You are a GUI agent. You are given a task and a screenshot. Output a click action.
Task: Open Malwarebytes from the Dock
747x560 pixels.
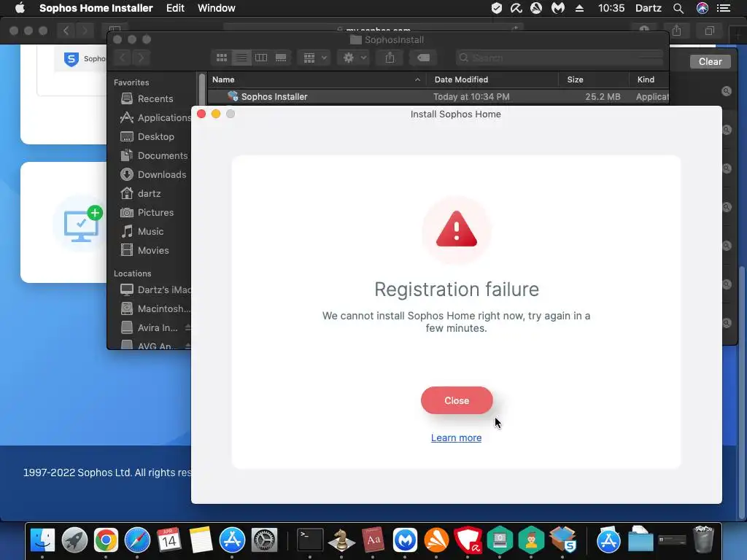click(x=405, y=540)
